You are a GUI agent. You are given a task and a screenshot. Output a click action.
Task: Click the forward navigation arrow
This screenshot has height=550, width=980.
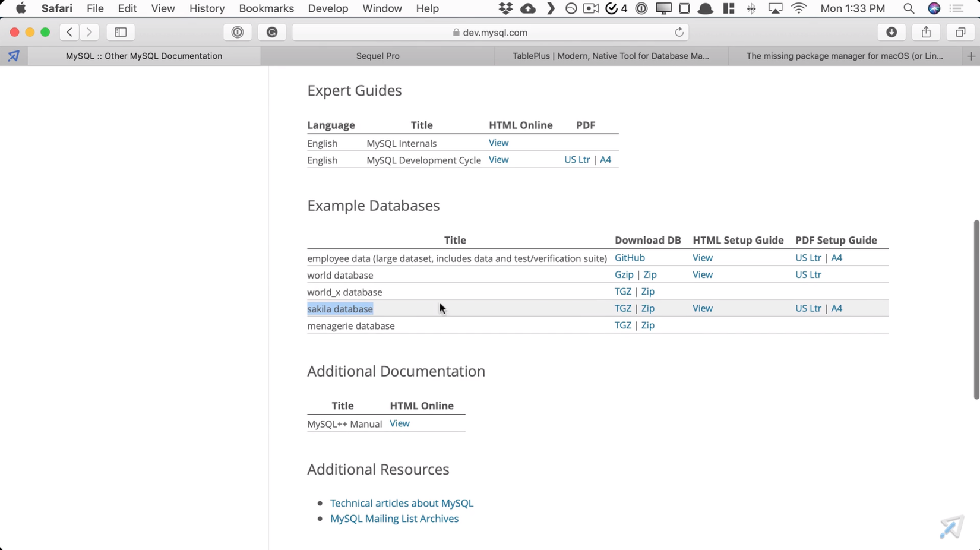click(x=89, y=32)
